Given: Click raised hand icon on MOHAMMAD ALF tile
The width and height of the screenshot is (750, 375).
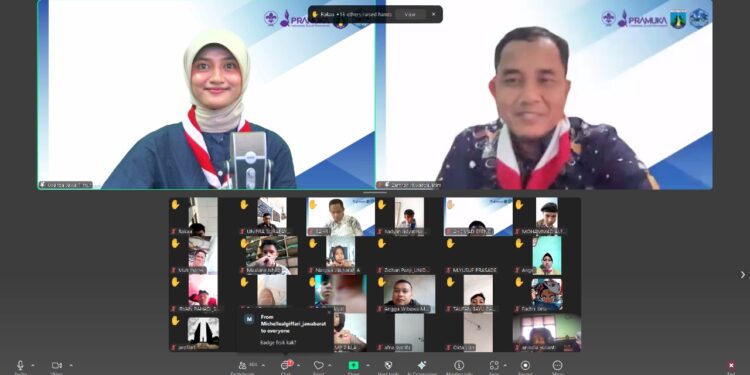Looking at the screenshot, I should click(x=519, y=205).
